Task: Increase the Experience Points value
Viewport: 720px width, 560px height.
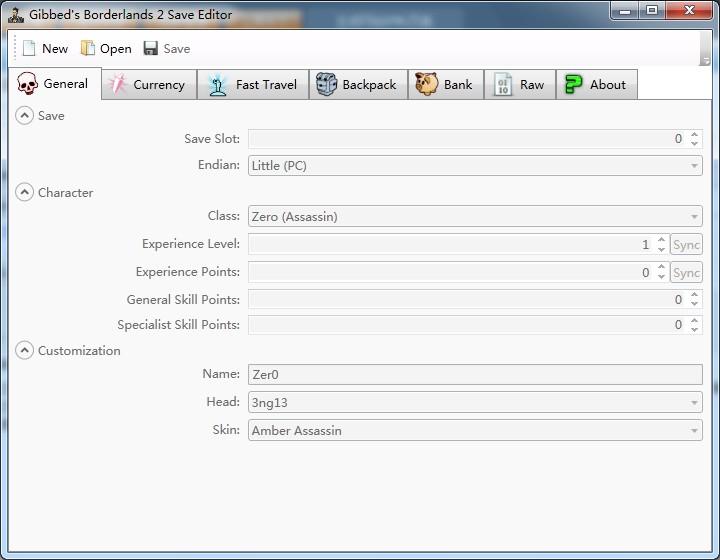Action: (x=661, y=268)
